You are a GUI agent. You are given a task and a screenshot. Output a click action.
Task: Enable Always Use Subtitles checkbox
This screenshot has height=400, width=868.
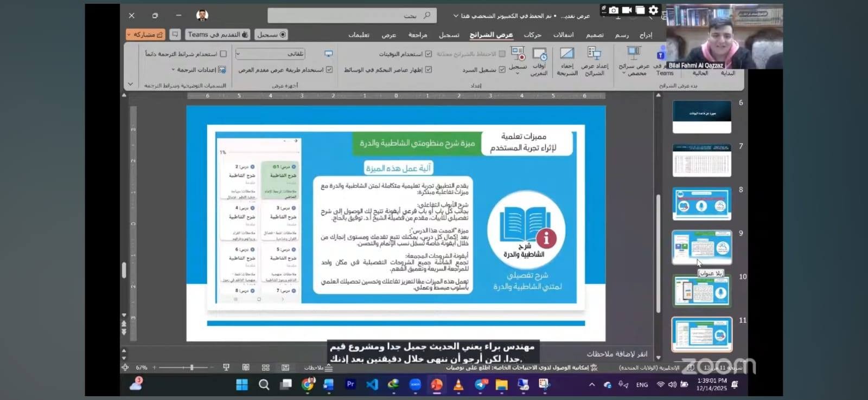pyautogui.click(x=223, y=54)
